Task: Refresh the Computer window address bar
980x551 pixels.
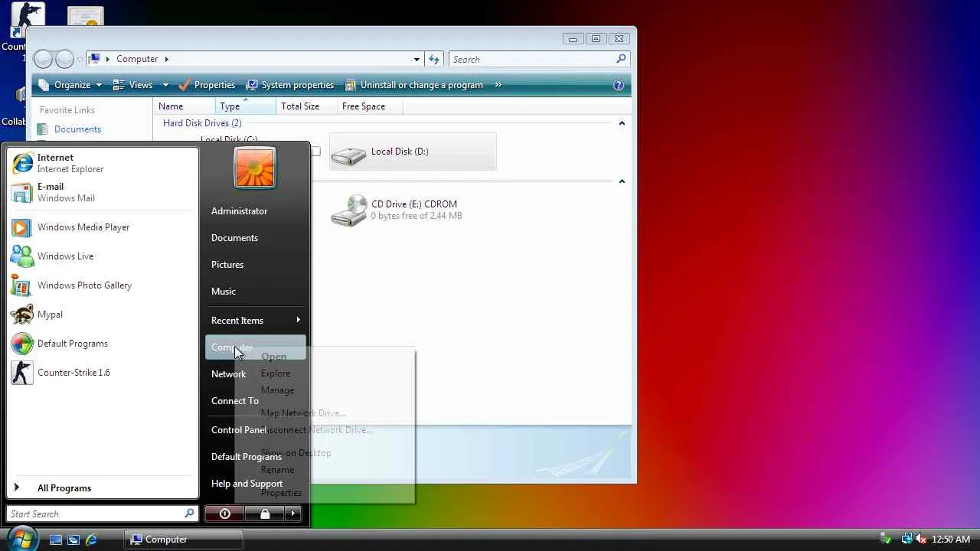Action: pyautogui.click(x=434, y=59)
